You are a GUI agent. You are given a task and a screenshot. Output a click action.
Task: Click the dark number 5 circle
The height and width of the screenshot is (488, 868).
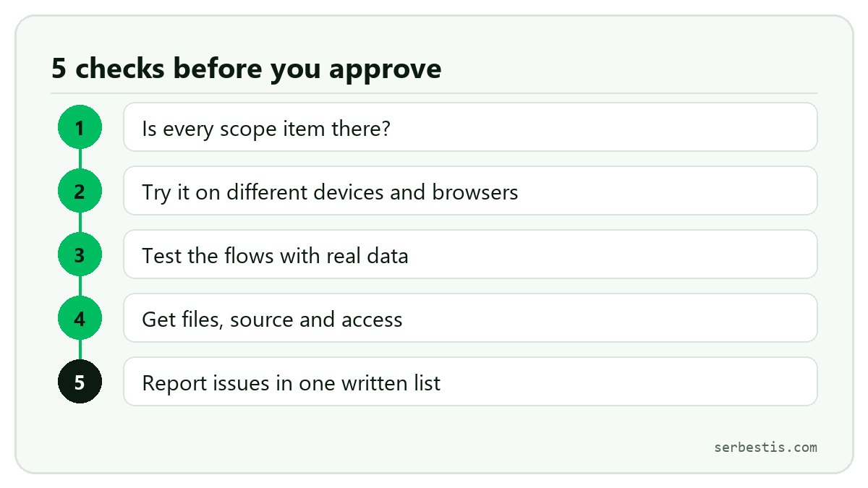[80, 382]
